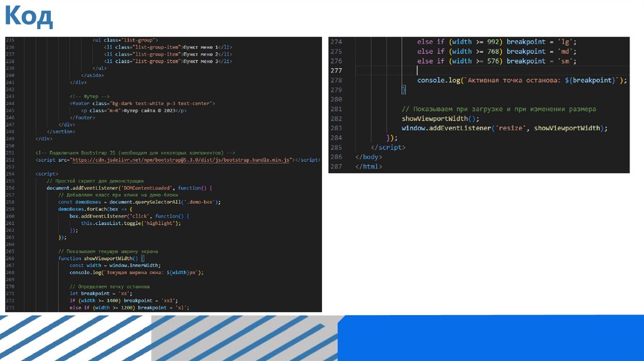Image resolution: width=644 pixels, height=361 pixels.
Task: Click the "Подключаем Bootstrap JS" comment line
Action: (135, 153)
